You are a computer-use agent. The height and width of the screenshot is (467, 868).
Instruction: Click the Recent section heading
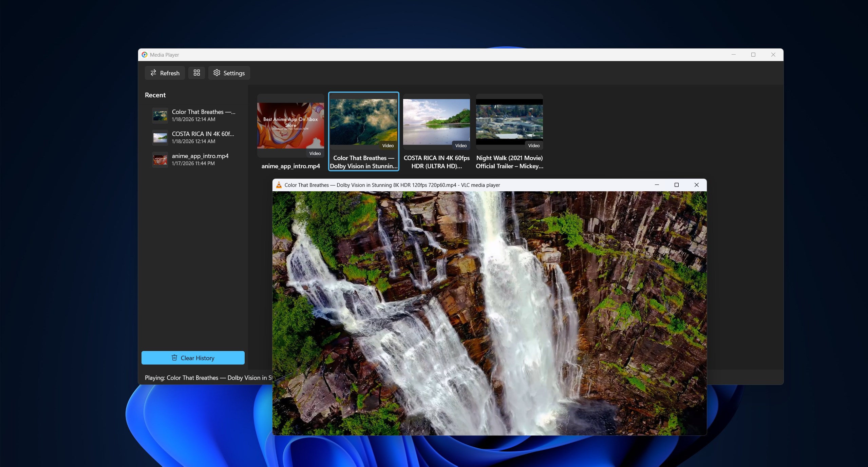(155, 95)
